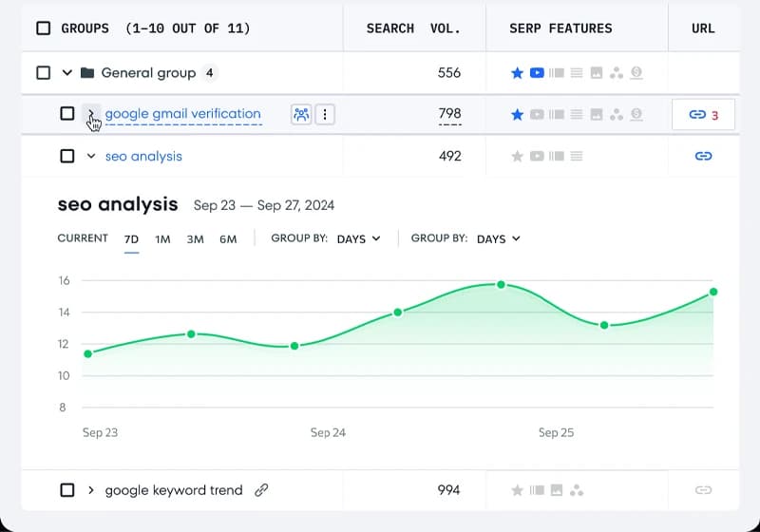Click the URL column header

[703, 28]
